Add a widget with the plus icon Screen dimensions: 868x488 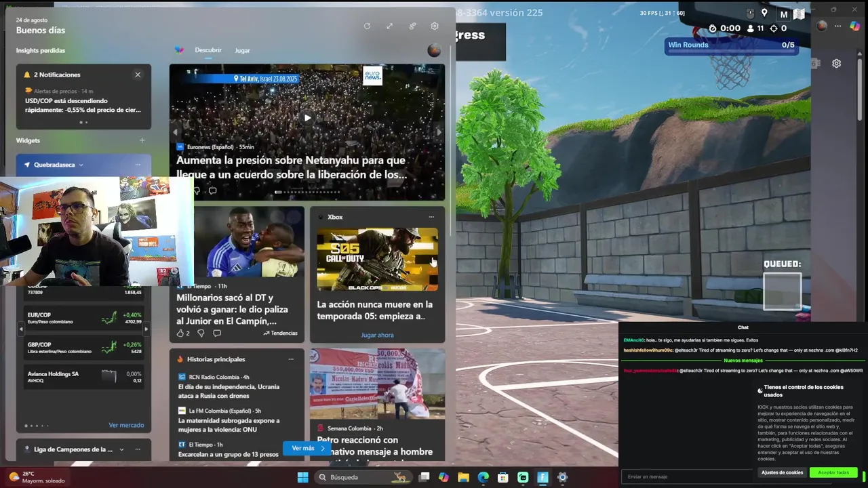(142, 140)
